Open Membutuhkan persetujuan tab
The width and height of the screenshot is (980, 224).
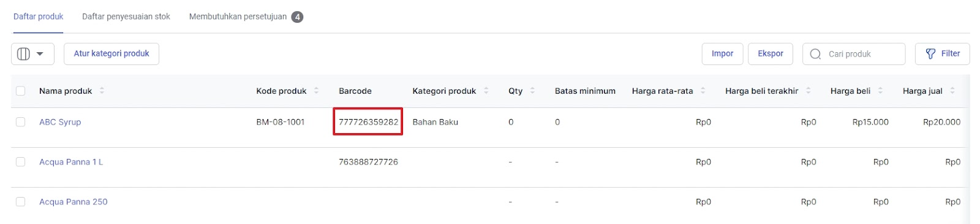pyautogui.click(x=246, y=17)
